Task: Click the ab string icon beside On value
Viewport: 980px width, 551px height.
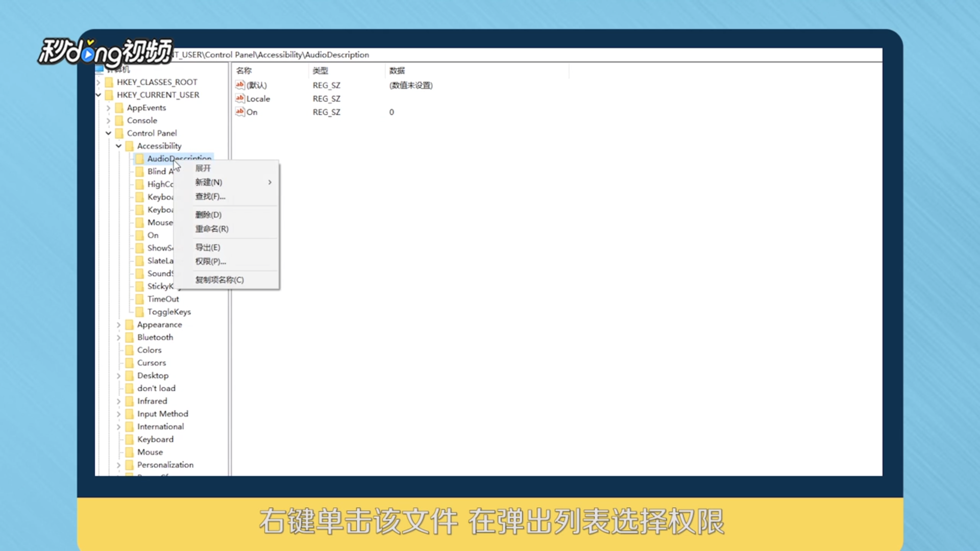Action: [240, 112]
